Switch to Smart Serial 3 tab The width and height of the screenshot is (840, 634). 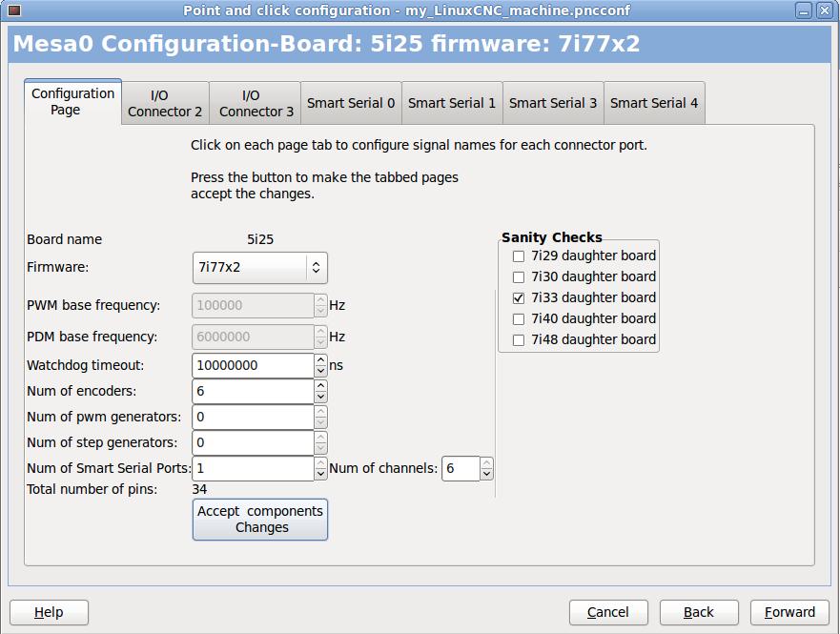[x=553, y=103]
